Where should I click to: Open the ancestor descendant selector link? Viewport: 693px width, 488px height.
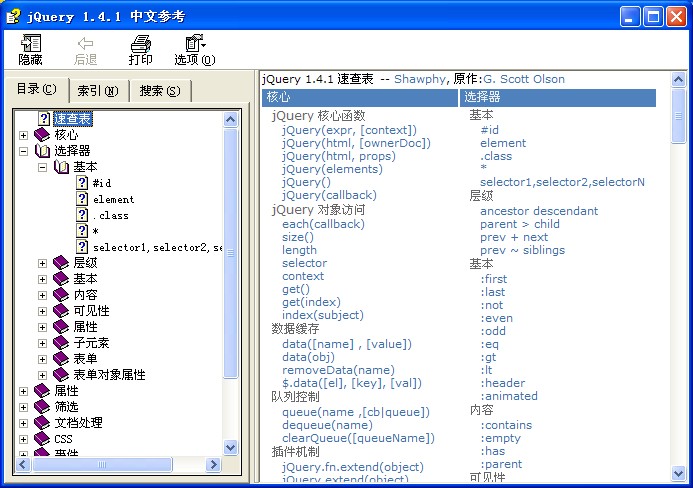tap(539, 211)
